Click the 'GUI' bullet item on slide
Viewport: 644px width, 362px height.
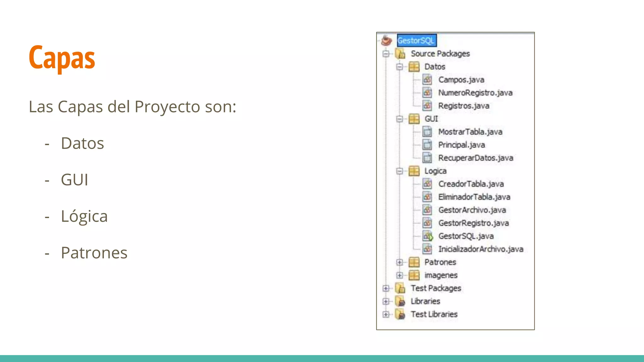(75, 180)
